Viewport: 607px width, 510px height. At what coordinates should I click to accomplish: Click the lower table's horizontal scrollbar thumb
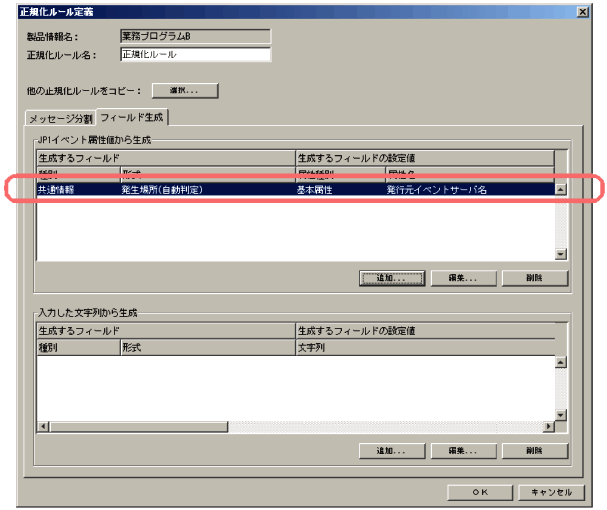click(139, 427)
